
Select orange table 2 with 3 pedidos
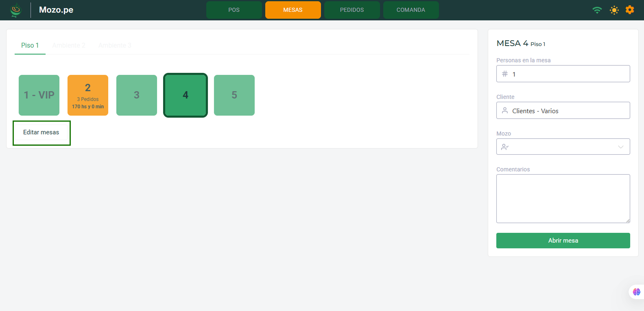88,95
